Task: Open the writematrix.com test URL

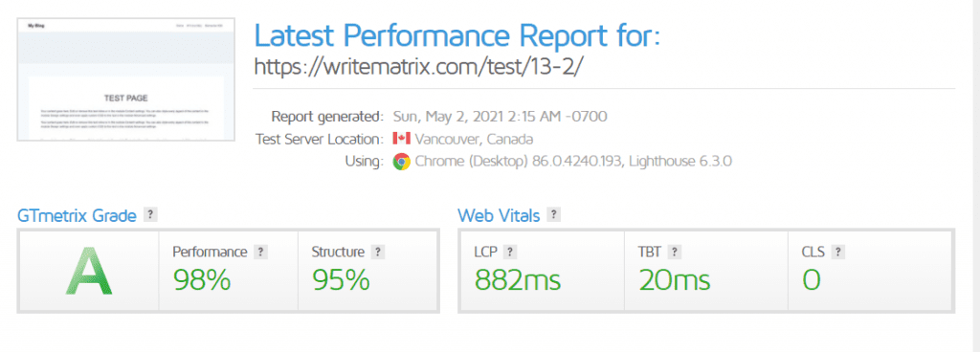Action: point(419,66)
